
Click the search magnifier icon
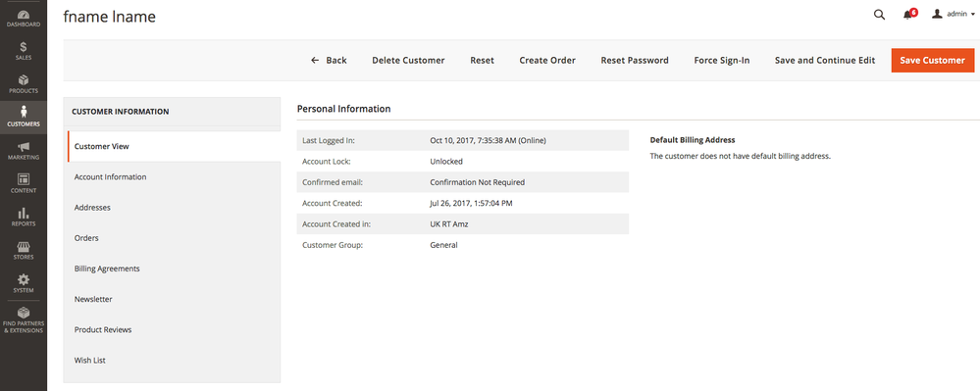click(x=879, y=15)
